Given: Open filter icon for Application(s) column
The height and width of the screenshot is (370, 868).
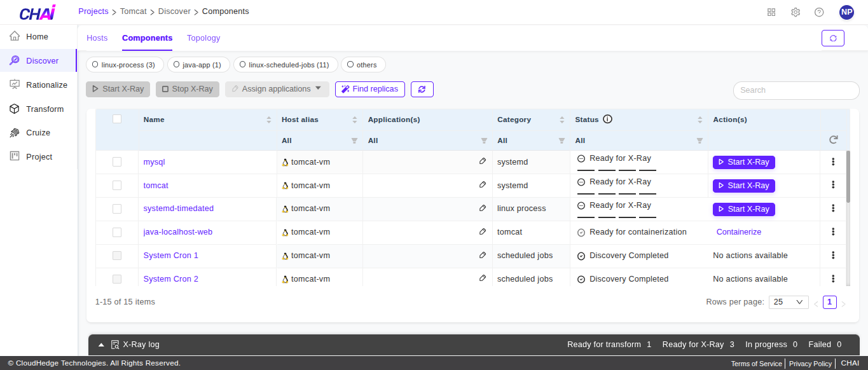Looking at the screenshot, I should click(x=484, y=140).
